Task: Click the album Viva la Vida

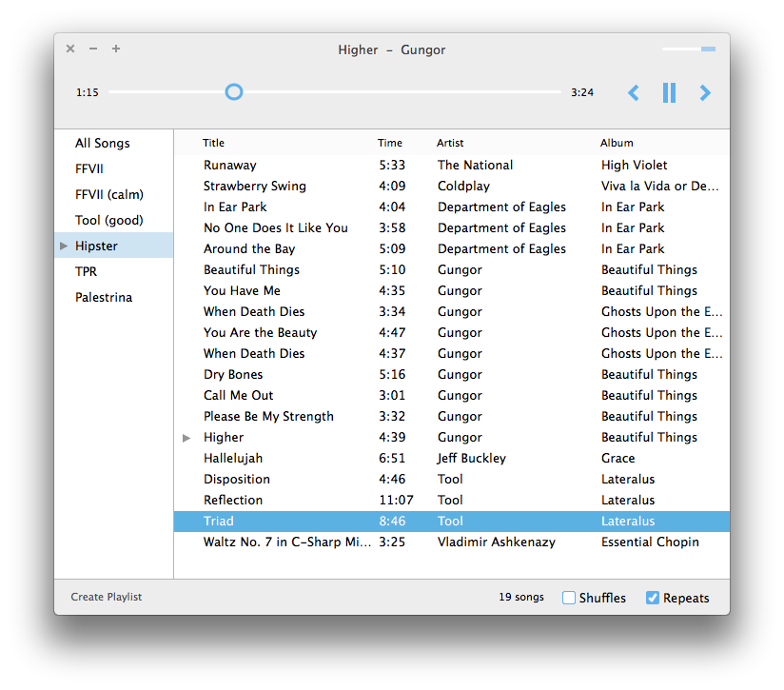Action: (x=660, y=186)
